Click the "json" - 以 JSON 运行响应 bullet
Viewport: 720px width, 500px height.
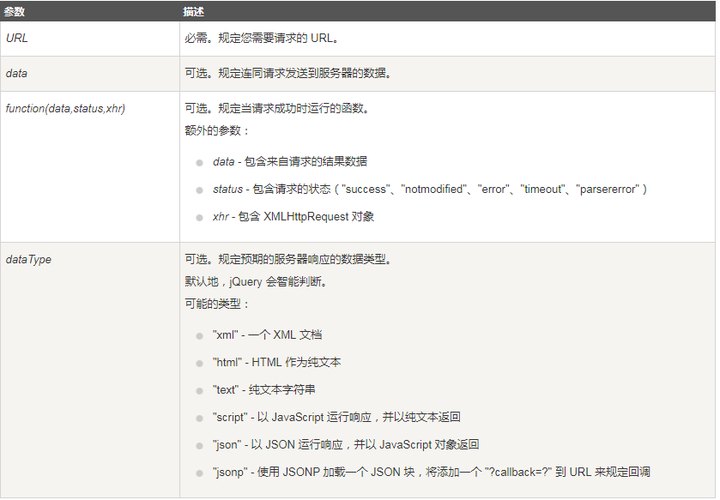(346, 445)
